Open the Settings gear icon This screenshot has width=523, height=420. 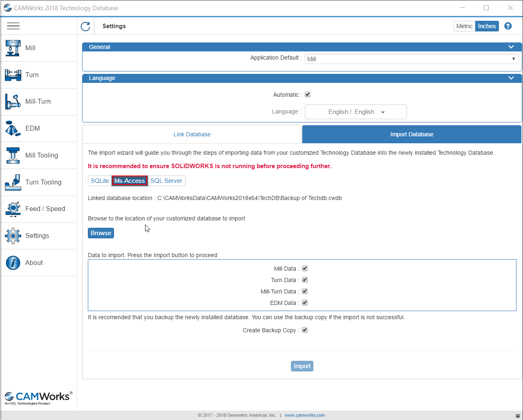tap(13, 236)
